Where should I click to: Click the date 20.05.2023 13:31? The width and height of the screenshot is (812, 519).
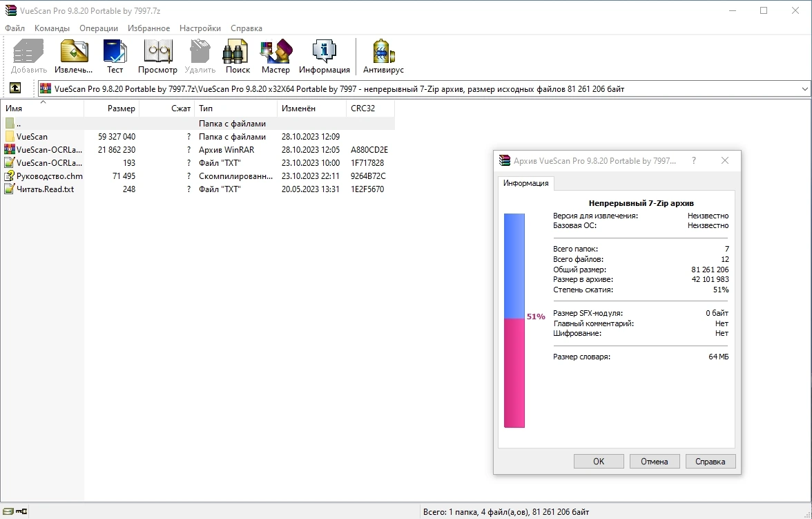click(311, 189)
